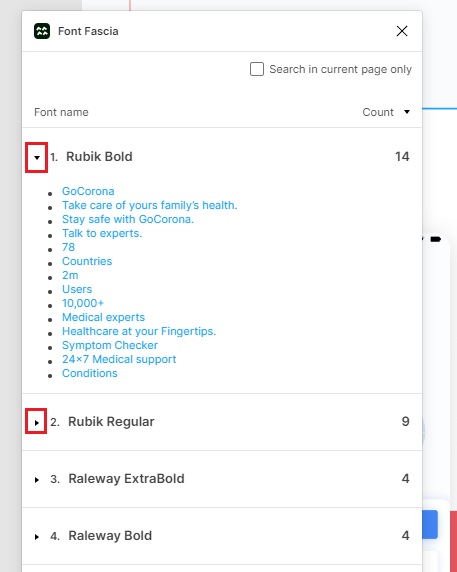The image size is (457, 572).
Task: Open the Medical experts link
Action: (103, 317)
